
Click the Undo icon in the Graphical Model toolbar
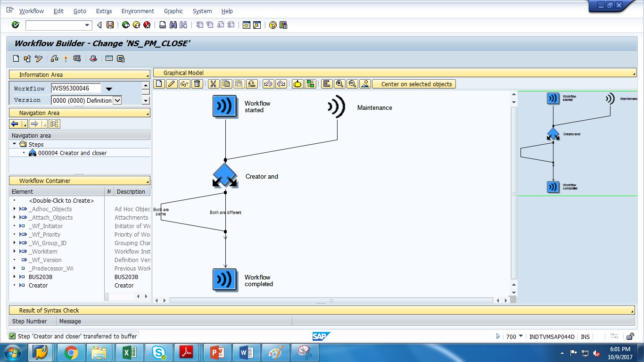269,83
